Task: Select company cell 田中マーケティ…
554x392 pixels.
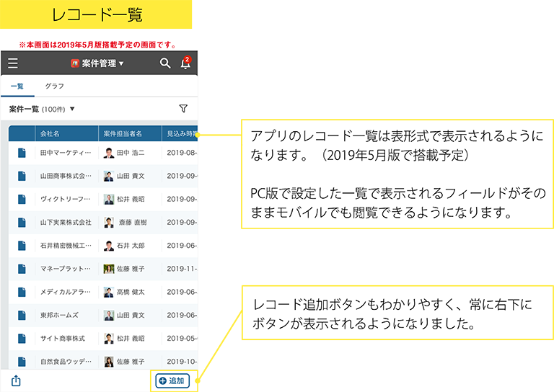Action: coord(67,153)
